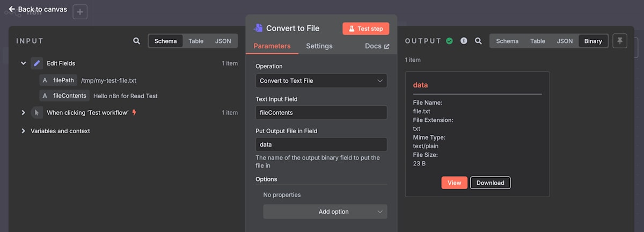644x232 pixels.
Task: Click the text/plain mime type value
Action: [426, 146]
